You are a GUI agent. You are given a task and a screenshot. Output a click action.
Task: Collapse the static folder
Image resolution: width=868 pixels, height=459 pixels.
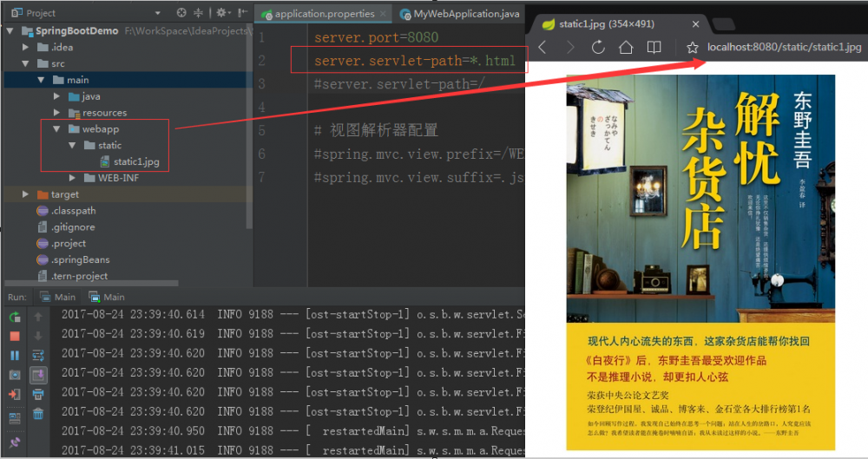pyautogui.click(x=72, y=145)
